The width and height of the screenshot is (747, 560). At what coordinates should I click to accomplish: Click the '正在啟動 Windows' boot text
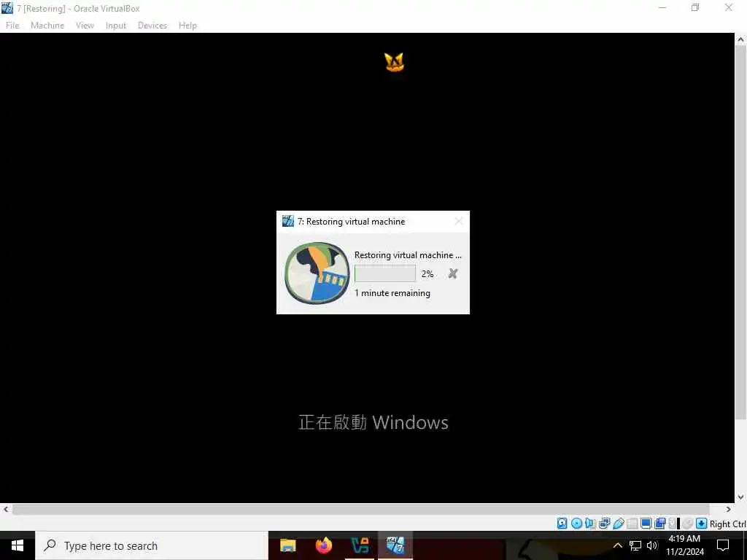pos(373,422)
